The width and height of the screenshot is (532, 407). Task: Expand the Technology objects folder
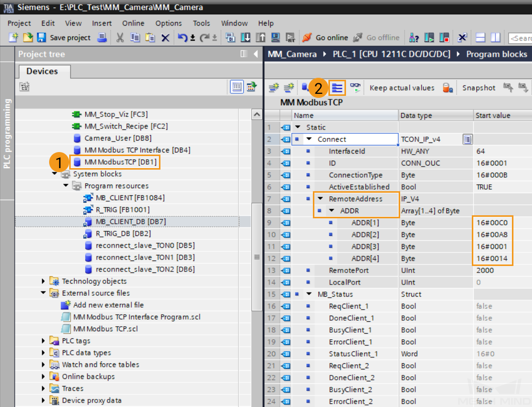[x=44, y=282]
